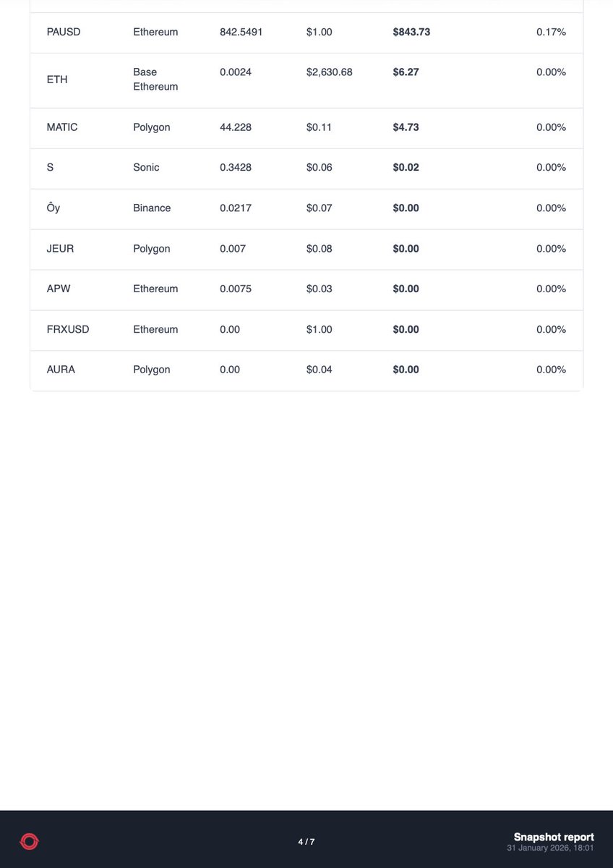The width and height of the screenshot is (613, 868).
Task: Click the red circular logo in footer
Action: click(x=29, y=841)
